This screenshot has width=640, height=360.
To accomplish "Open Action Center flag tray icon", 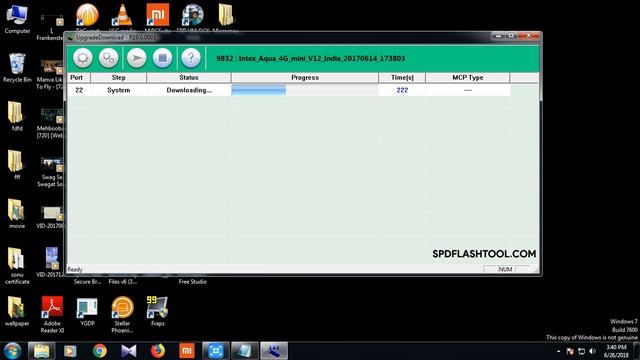I will pos(570,351).
